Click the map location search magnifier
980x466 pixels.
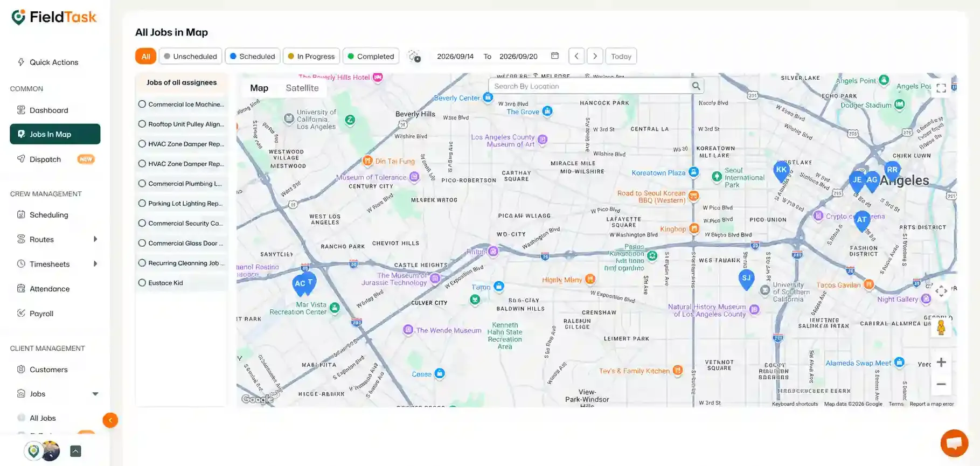pos(696,86)
